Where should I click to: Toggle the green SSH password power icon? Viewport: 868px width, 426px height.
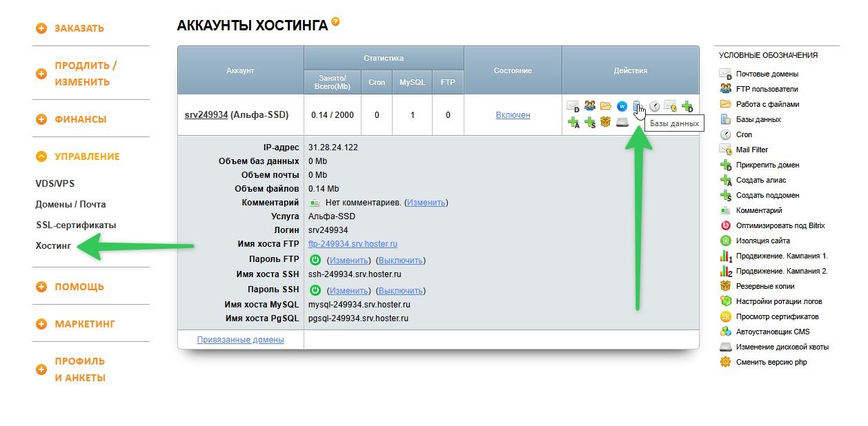pos(315,290)
